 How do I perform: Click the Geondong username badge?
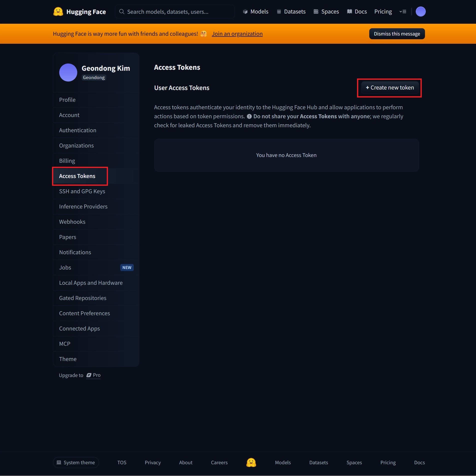[94, 77]
